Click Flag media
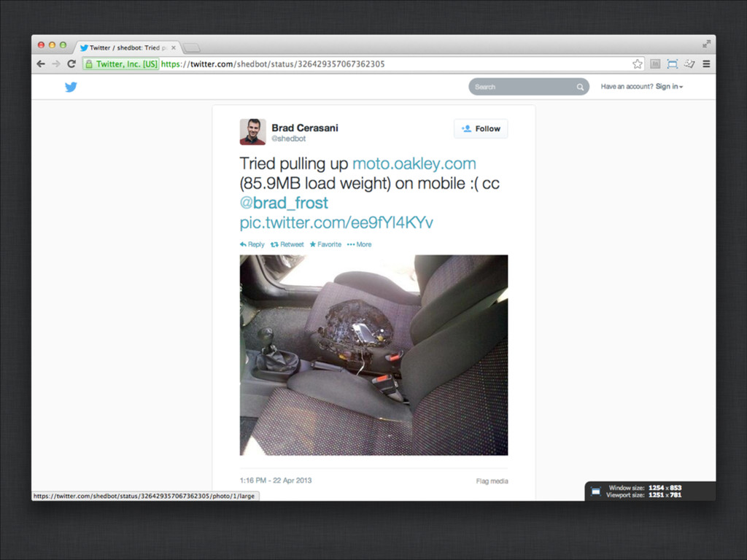The height and width of the screenshot is (560, 747). point(492,481)
